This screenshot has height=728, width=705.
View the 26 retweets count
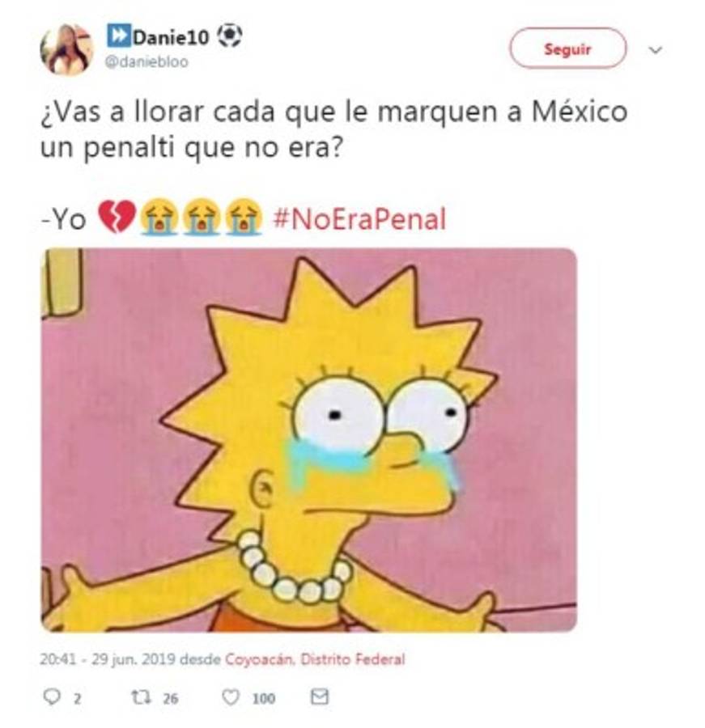coord(171,698)
